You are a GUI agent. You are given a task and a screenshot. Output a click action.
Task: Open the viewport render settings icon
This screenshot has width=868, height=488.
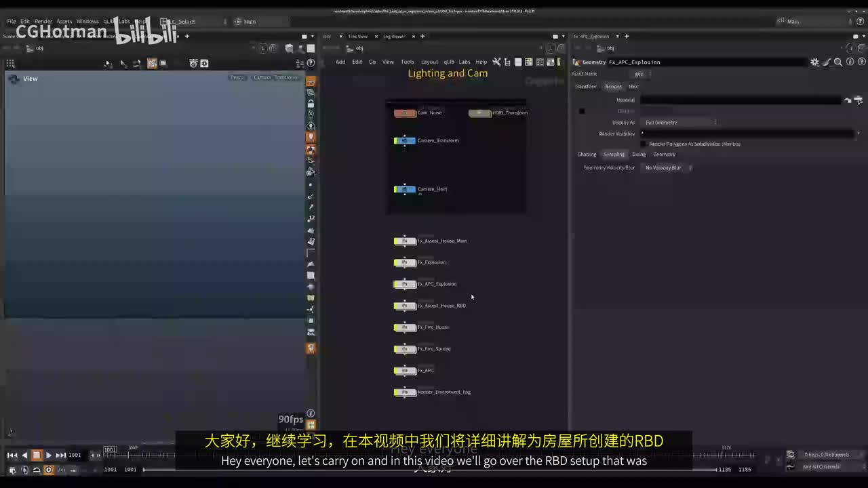pyautogui.click(x=204, y=63)
